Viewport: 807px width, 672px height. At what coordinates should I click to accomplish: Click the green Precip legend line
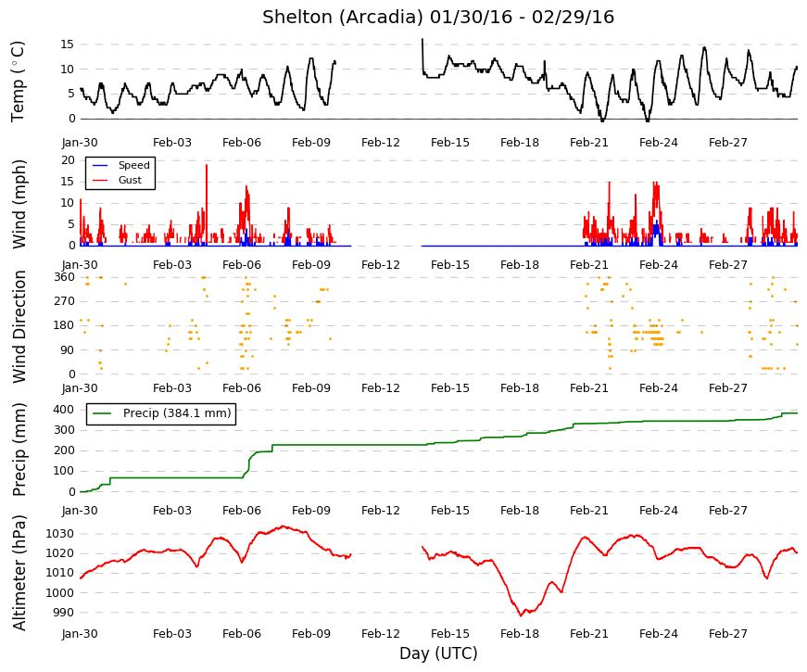pyautogui.click(x=102, y=413)
